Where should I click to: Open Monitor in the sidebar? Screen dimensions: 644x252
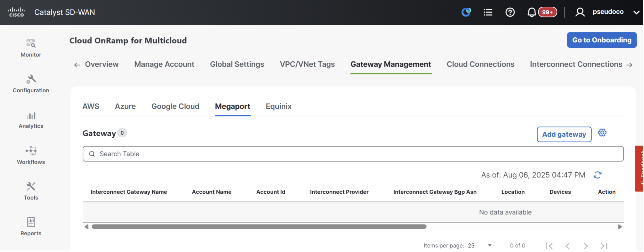point(31,48)
